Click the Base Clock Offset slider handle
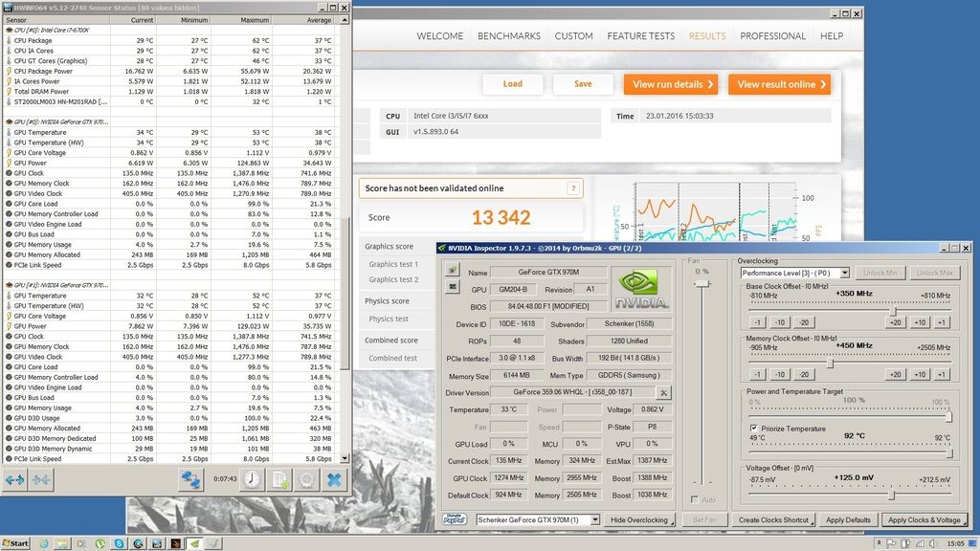 pyautogui.click(x=893, y=311)
